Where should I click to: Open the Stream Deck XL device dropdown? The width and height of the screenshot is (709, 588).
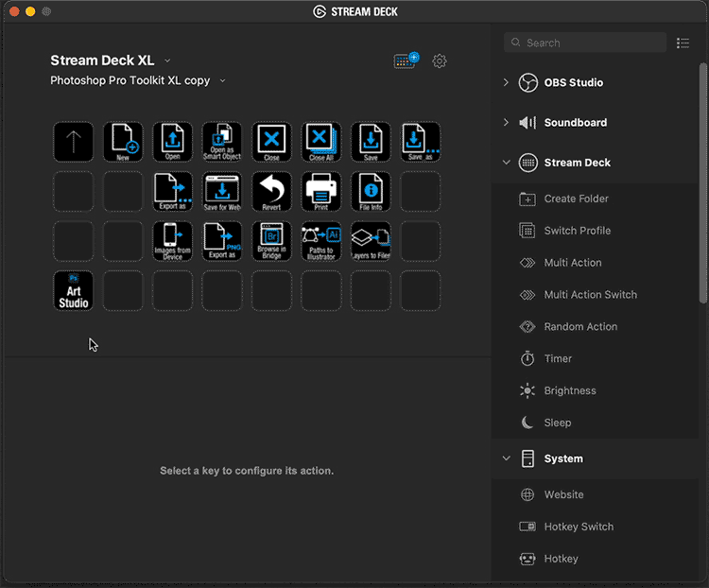click(x=167, y=61)
